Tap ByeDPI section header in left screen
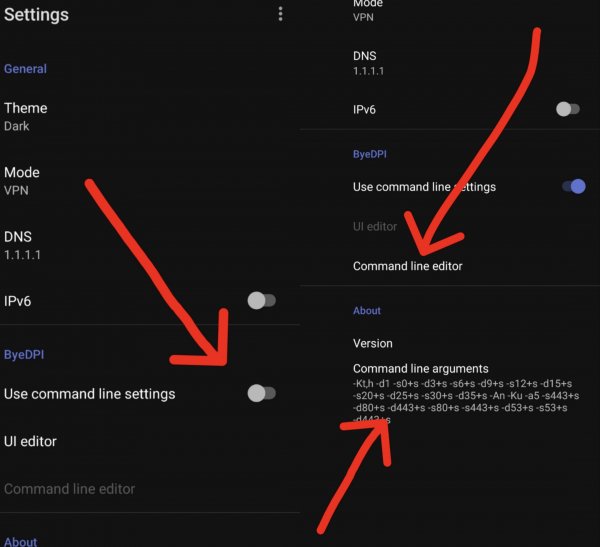 (24, 354)
